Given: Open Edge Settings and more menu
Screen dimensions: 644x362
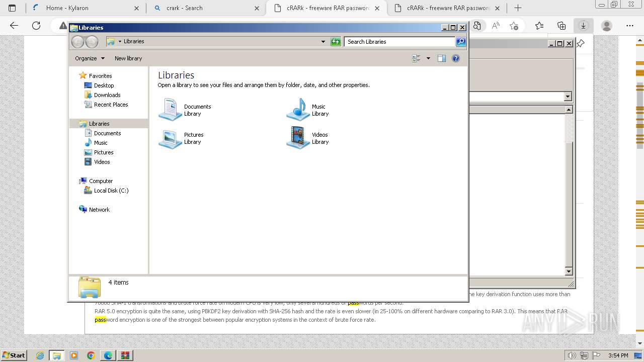Looking at the screenshot, I should (630, 26).
